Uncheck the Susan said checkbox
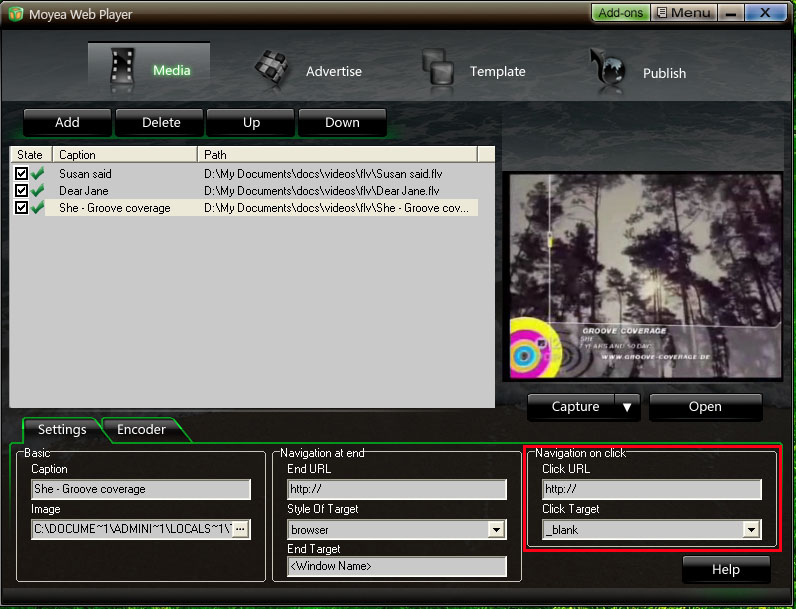 (21, 174)
